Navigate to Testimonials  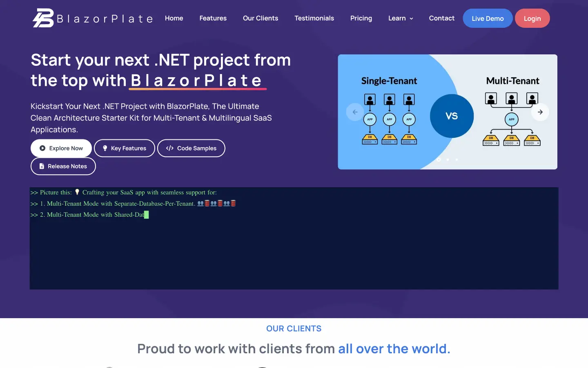[x=314, y=18]
